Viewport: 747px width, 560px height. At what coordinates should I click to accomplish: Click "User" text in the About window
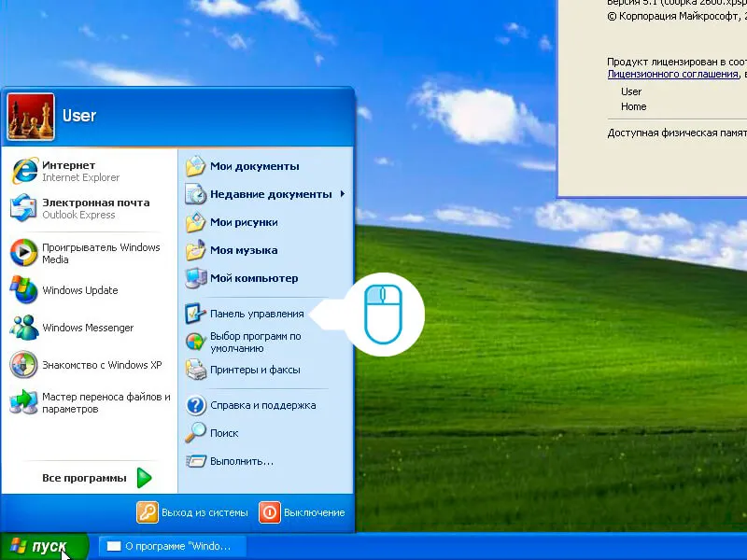631,91
